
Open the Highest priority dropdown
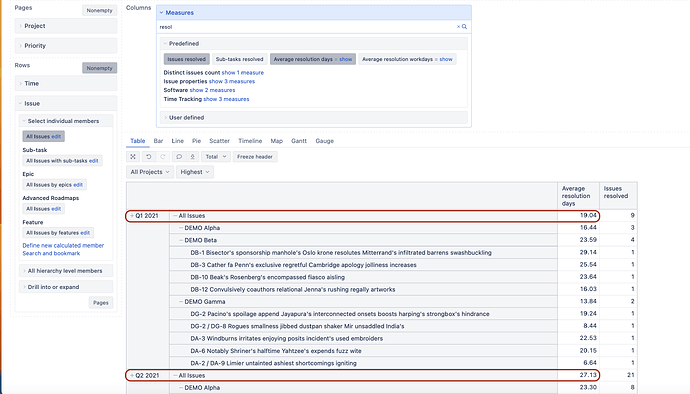pos(195,172)
